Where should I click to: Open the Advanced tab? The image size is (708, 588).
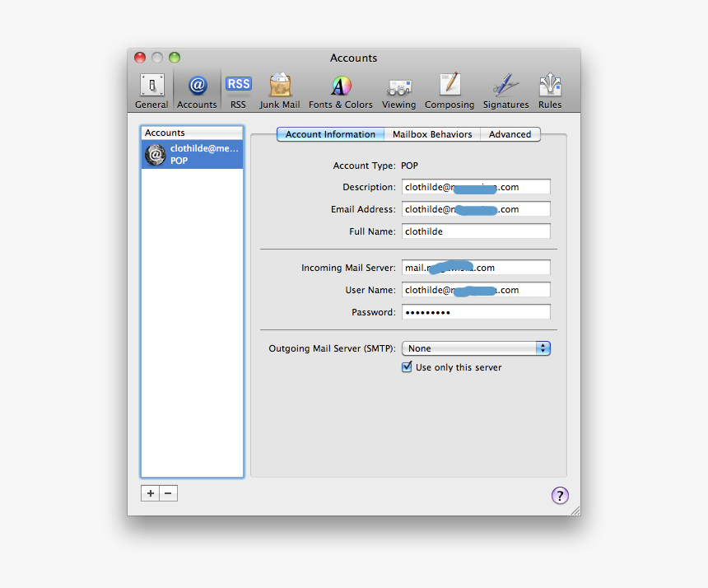(510, 133)
